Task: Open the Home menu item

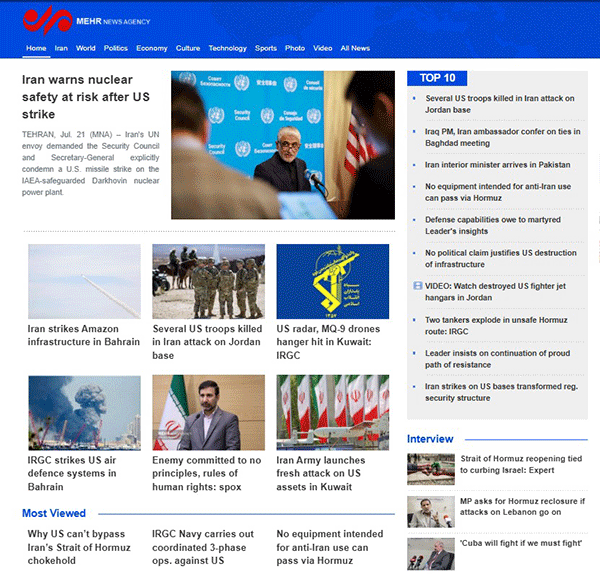Action: 36,48
